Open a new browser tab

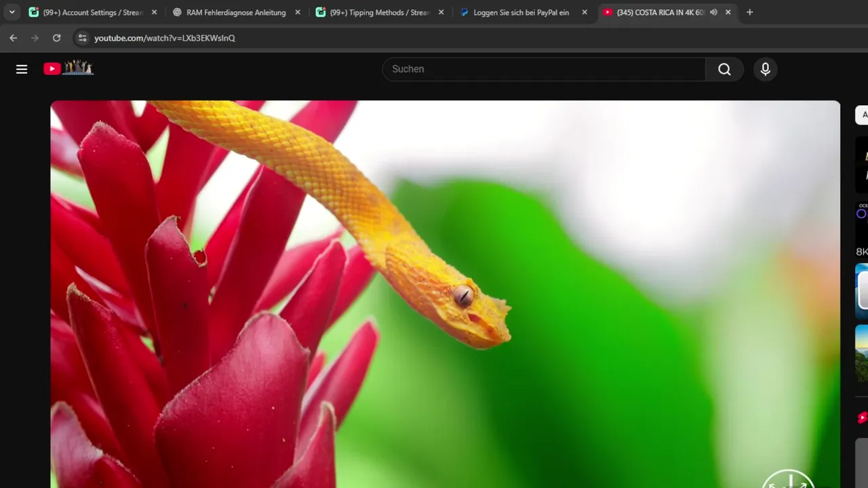tap(749, 12)
